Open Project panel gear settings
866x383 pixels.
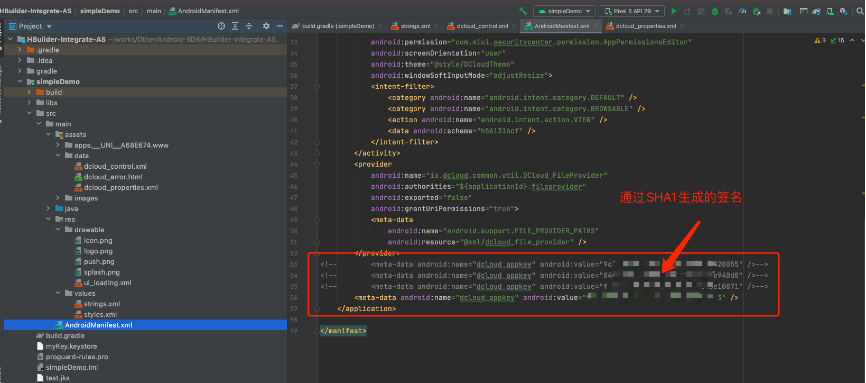(266, 26)
